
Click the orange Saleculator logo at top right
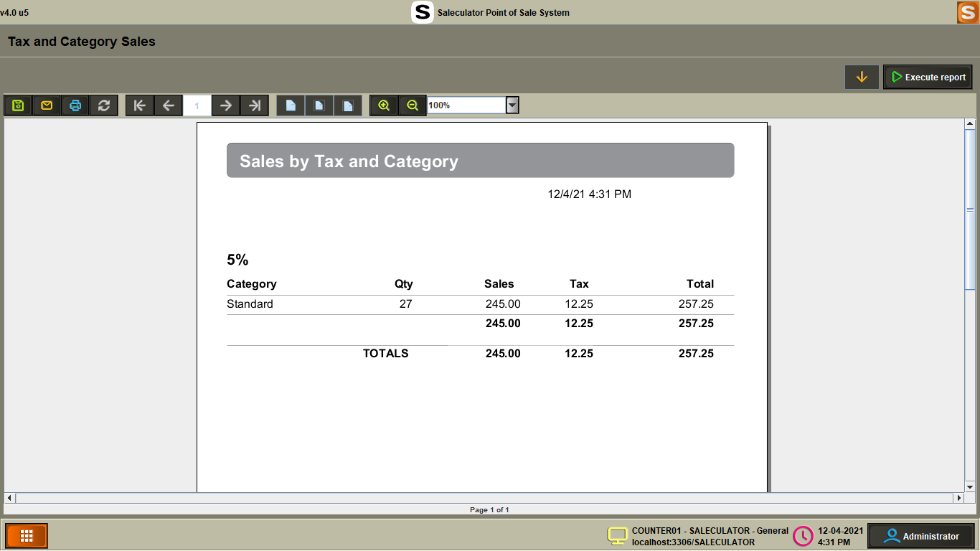(967, 12)
